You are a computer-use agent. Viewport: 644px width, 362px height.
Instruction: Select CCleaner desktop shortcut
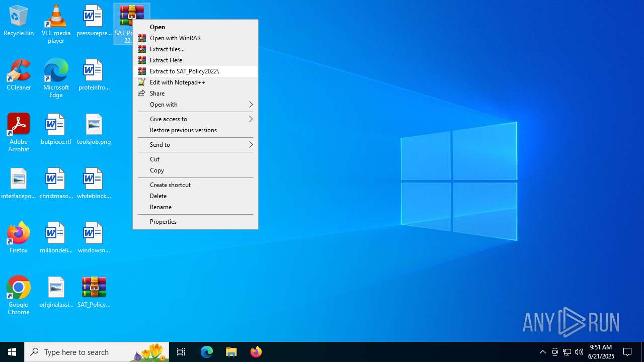pos(19,75)
